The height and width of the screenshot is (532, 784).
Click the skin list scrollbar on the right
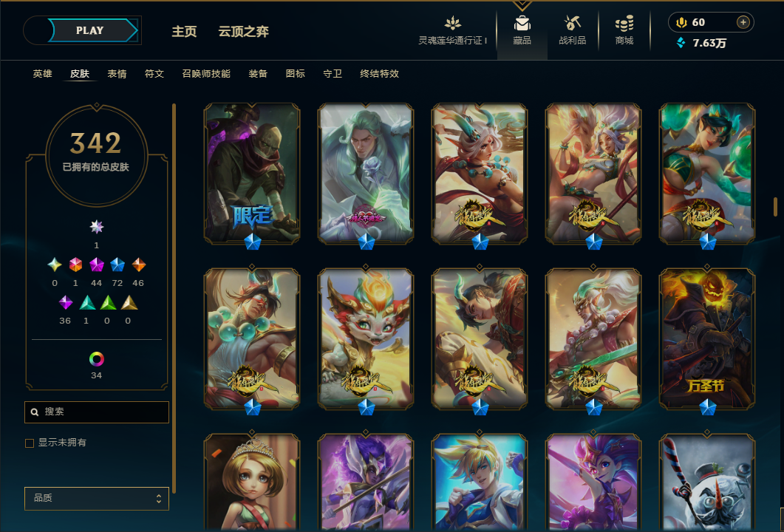tap(775, 206)
